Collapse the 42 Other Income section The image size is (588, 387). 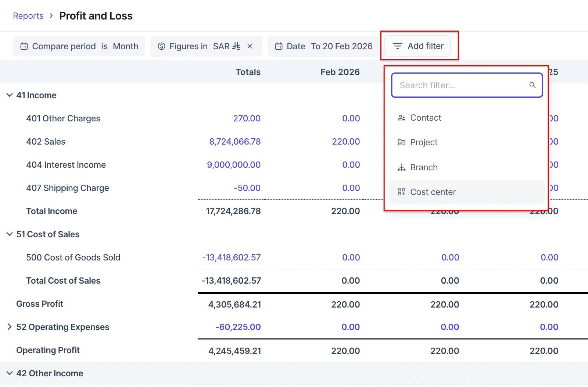[10, 373]
